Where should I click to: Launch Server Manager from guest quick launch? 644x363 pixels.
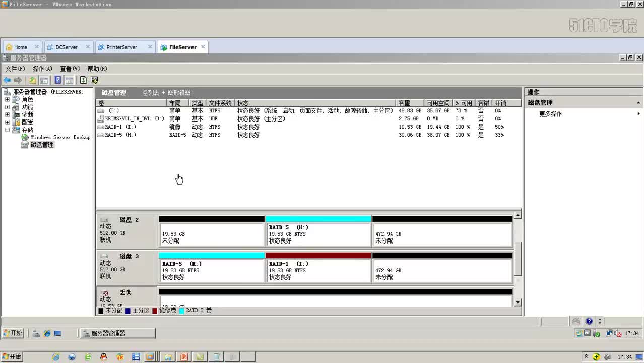(37, 333)
